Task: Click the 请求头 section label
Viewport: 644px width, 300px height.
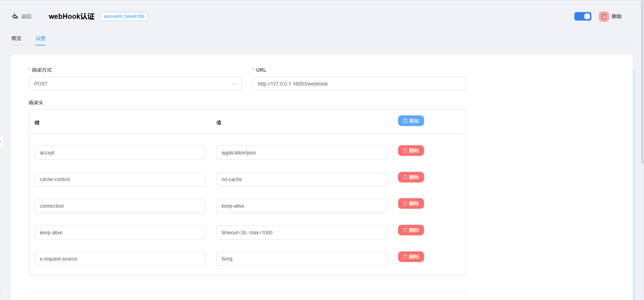Action: point(36,103)
